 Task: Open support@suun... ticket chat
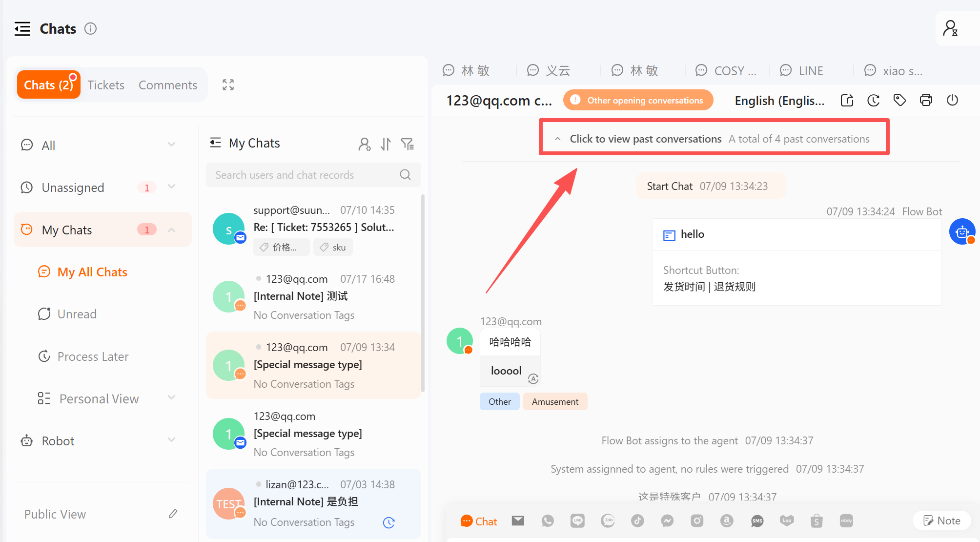click(x=313, y=229)
